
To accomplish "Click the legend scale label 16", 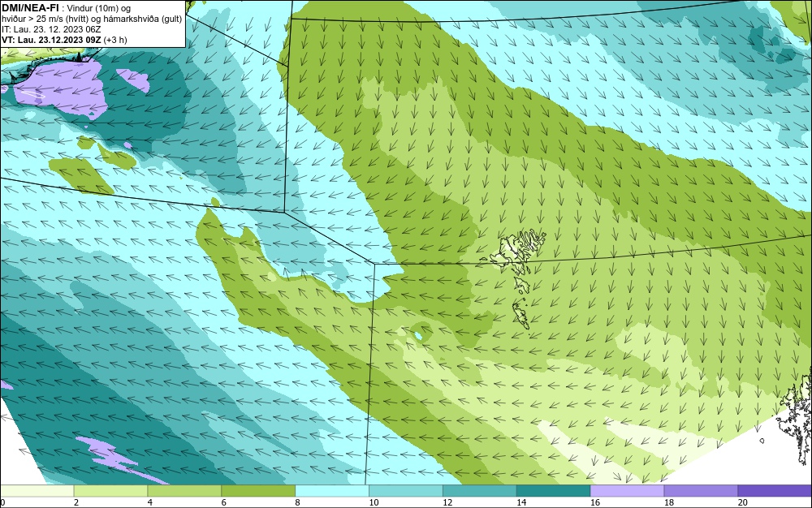I will 595,502.
